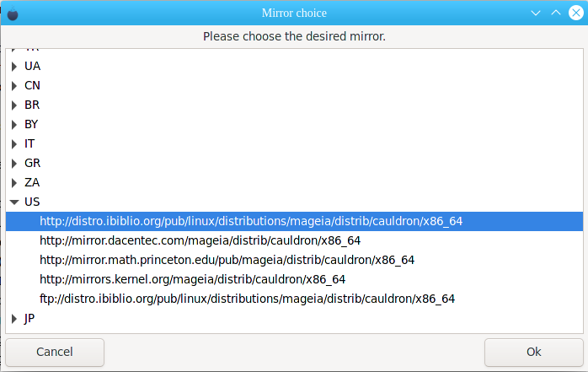Expand the CN mirror list

pos(14,86)
